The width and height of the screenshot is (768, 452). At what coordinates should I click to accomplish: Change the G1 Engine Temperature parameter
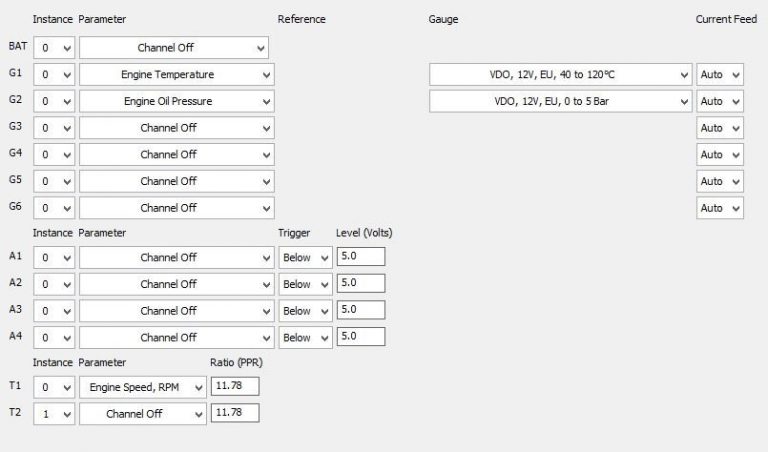pyautogui.click(x=177, y=75)
